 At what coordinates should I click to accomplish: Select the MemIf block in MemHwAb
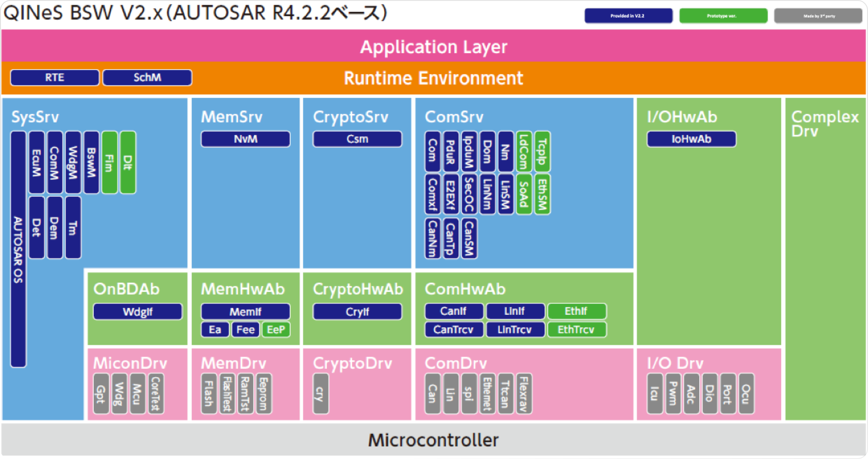coord(245,311)
